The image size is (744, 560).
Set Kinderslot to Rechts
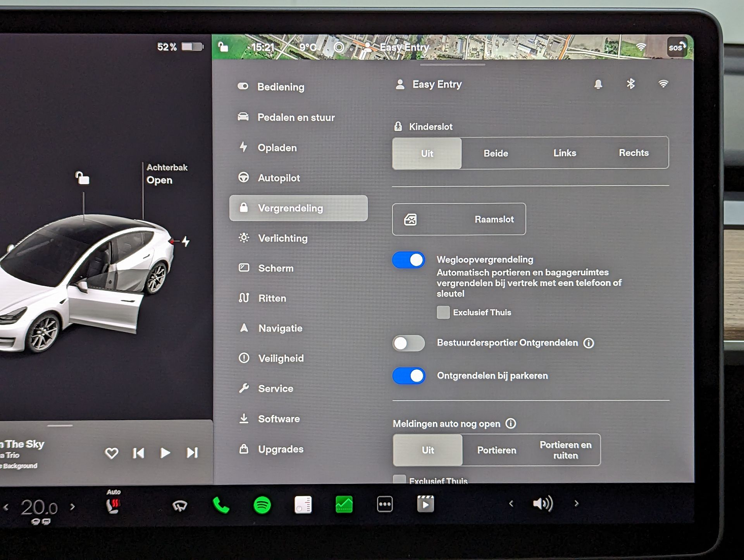click(x=634, y=153)
